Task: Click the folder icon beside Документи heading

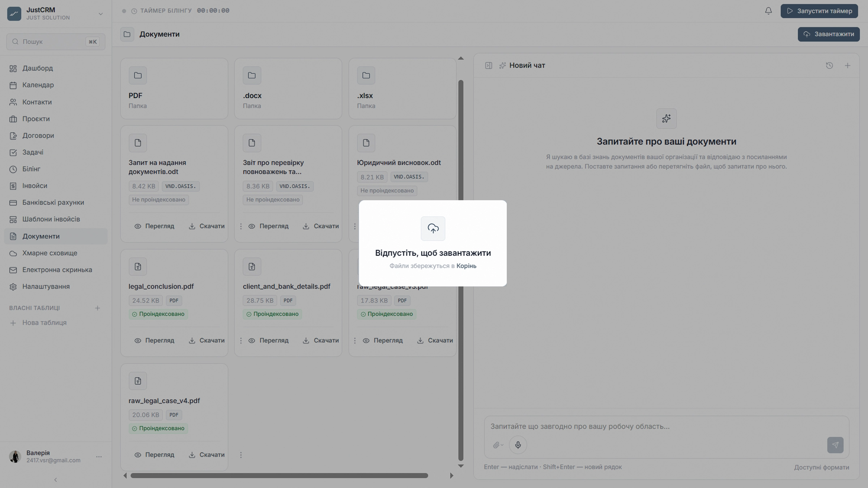Action: point(127,34)
